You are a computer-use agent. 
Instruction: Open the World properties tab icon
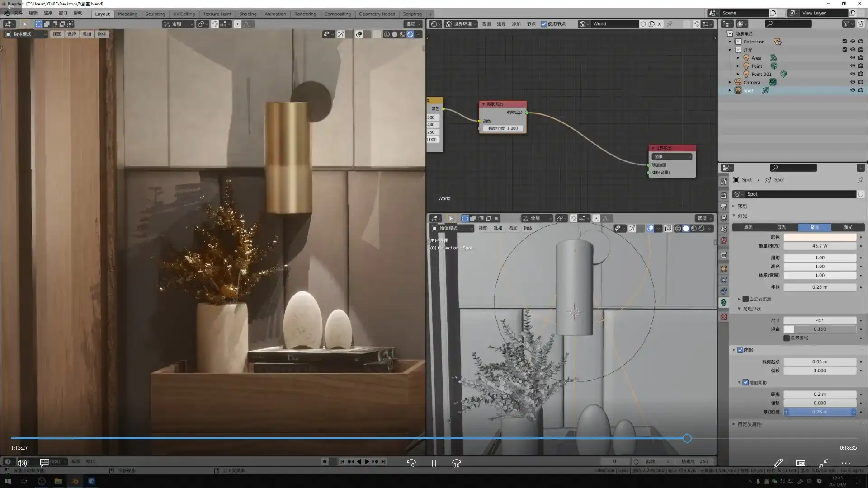pos(724,240)
